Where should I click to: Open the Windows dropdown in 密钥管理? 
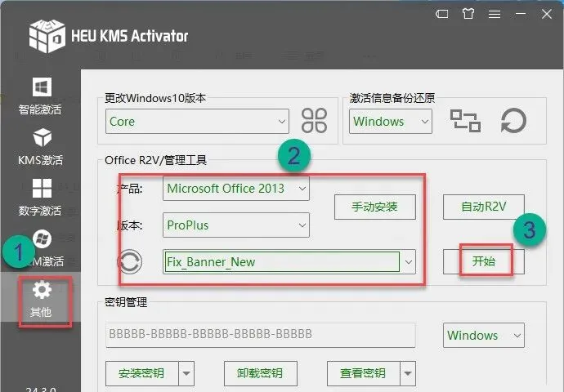pos(484,335)
